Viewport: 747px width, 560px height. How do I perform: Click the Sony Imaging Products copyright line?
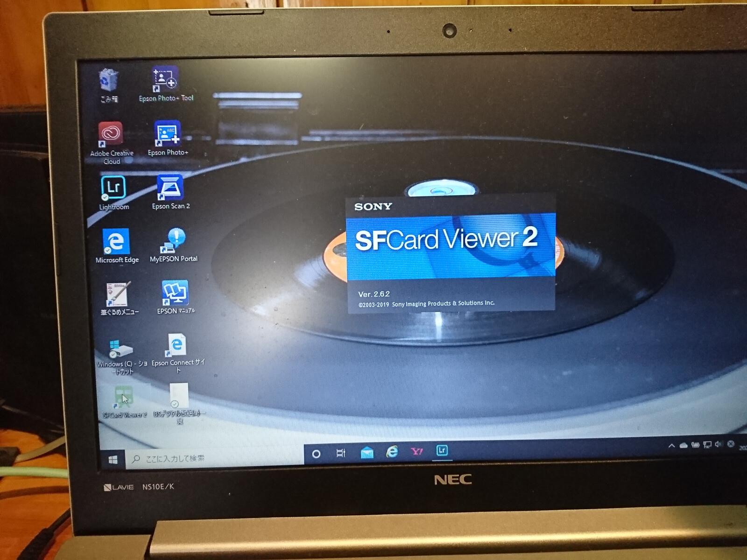[x=426, y=304]
